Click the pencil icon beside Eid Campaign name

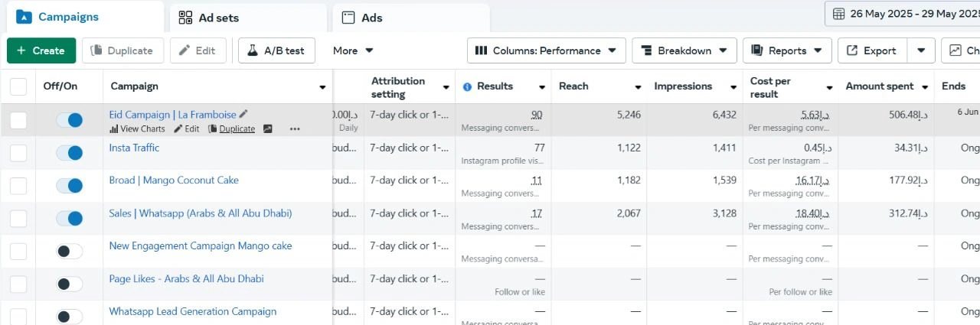coord(243,115)
